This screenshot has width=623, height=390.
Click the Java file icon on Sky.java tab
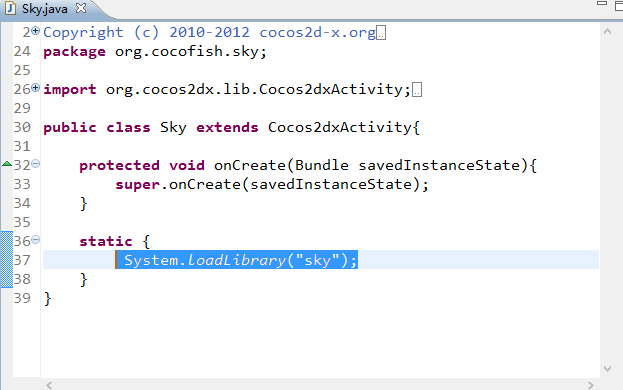point(10,8)
